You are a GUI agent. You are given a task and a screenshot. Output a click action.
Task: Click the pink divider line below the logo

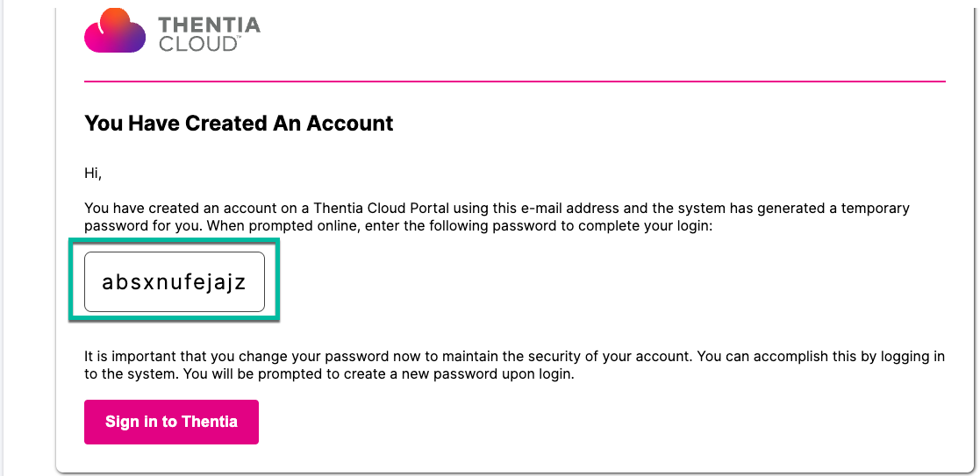[x=515, y=82]
